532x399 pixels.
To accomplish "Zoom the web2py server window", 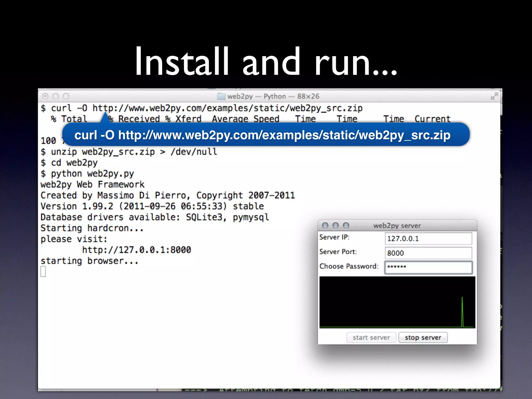I will [x=346, y=225].
